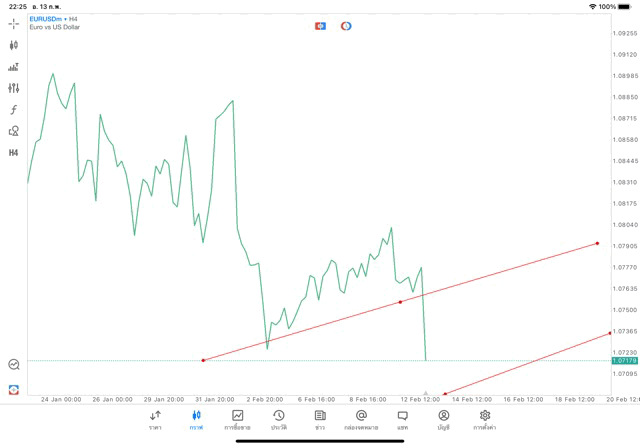Tap the current price label 1.07179
Viewport: 640px width, 447px height.
[x=625, y=360]
